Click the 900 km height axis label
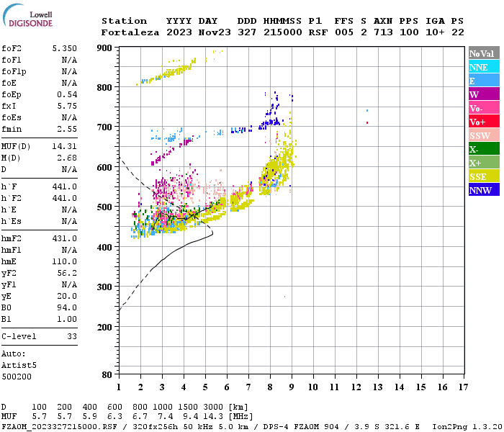The width and height of the screenshot is (504, 432). click(104, 48)
